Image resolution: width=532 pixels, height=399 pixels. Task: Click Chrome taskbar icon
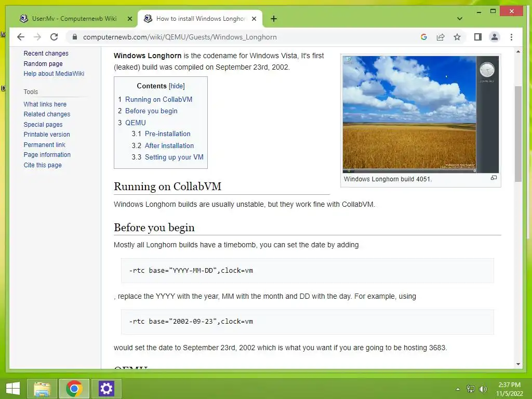74,389
